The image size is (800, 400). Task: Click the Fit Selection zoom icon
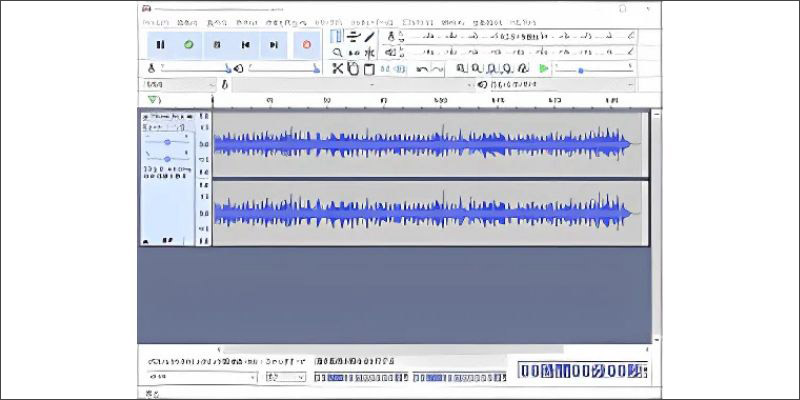click(492, 68)
